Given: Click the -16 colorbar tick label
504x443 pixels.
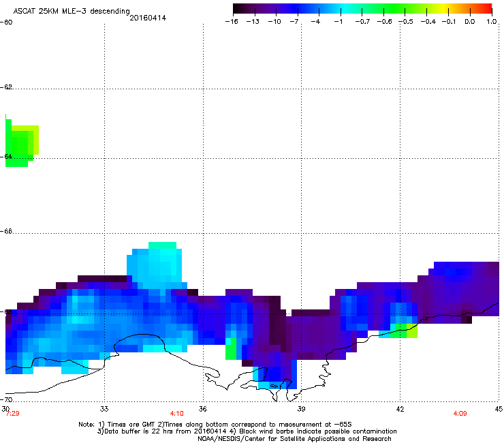Looking at the screenshot, I should (232, 22).
